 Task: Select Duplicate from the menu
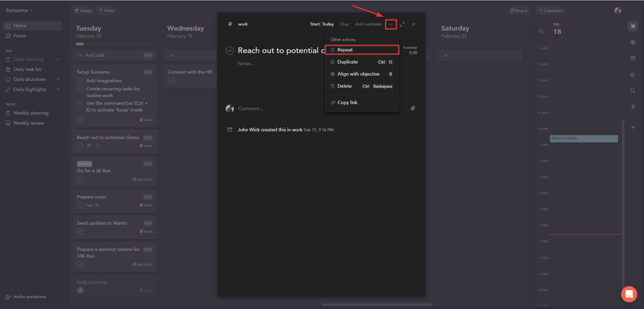(362, 62)
